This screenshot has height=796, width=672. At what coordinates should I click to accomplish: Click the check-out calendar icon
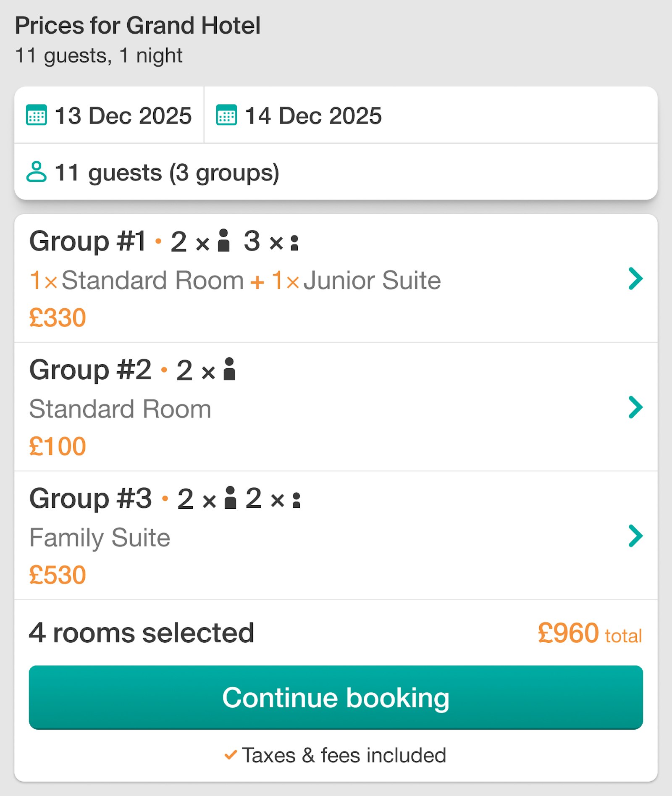[x=226, y=116]
